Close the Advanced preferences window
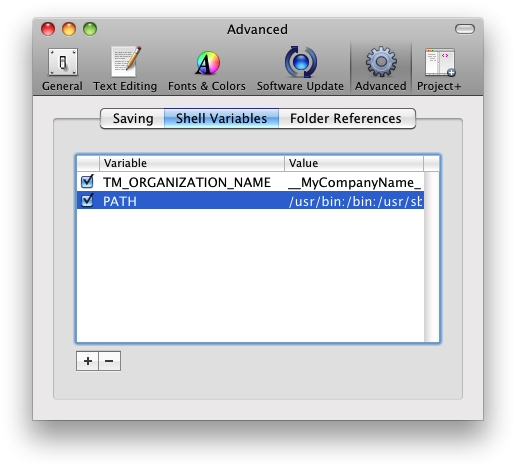Image resolution: width=516 pixels, height=468 pixels. [x=48, y=29]
